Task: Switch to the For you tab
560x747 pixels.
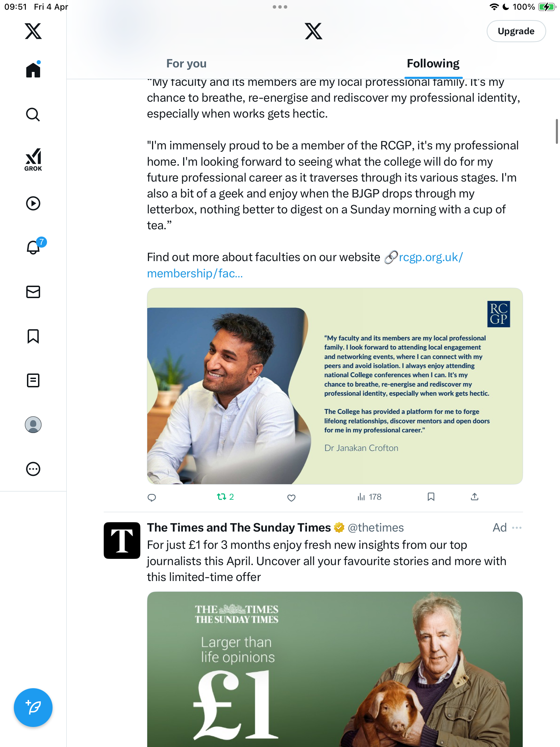Action: 186,64
